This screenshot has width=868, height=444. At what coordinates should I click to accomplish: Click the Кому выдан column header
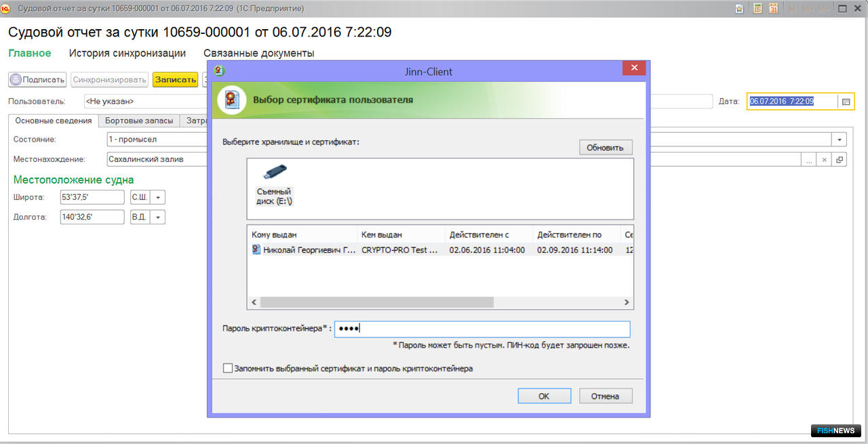(x=302, y=235)
